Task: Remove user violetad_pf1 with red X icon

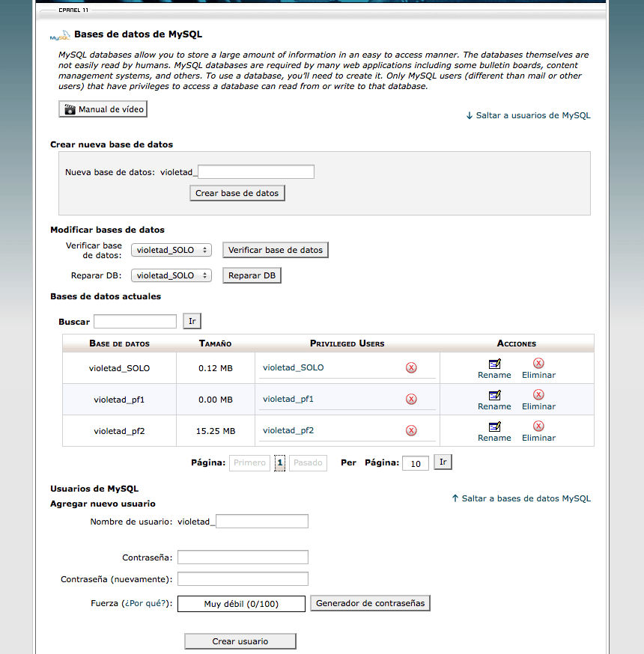Action: click(x=411, y=399)
